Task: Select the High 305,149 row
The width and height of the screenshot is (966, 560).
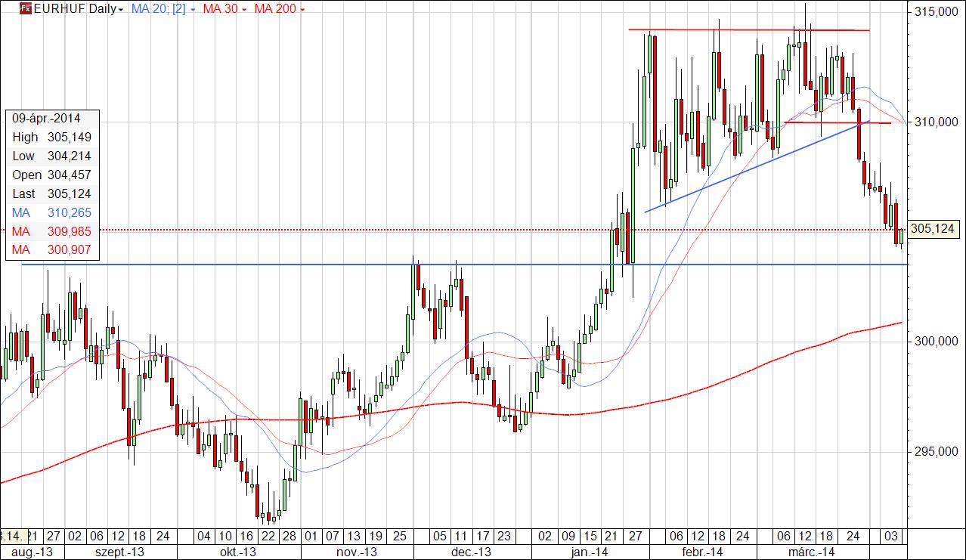Action: click(52, 138)
